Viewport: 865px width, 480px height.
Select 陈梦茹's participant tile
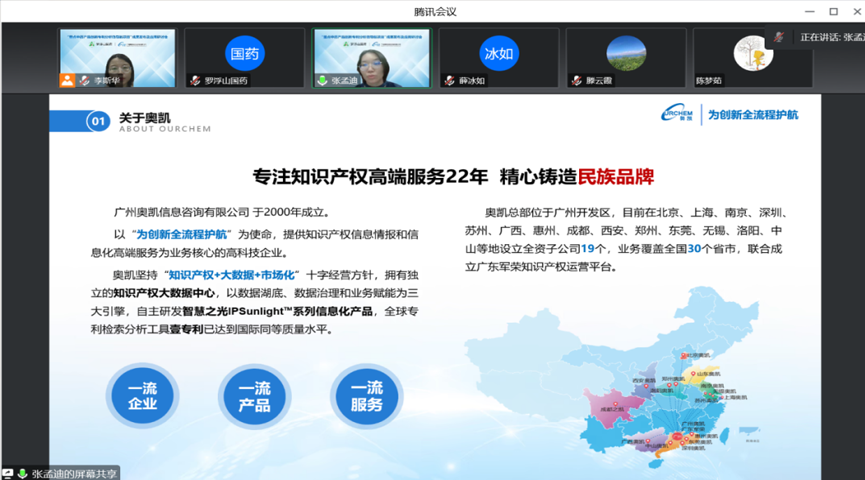point(750,57)
